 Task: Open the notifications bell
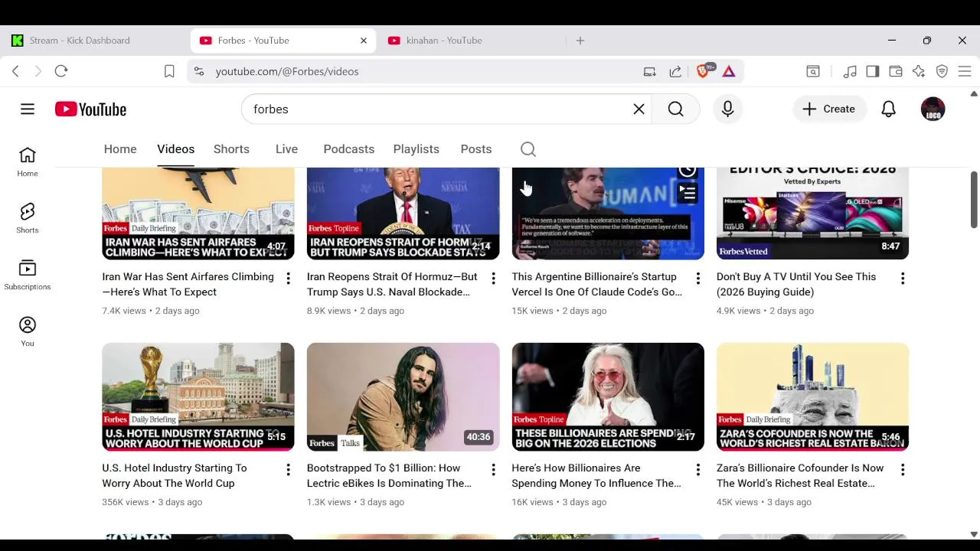[x=888, y=109]
